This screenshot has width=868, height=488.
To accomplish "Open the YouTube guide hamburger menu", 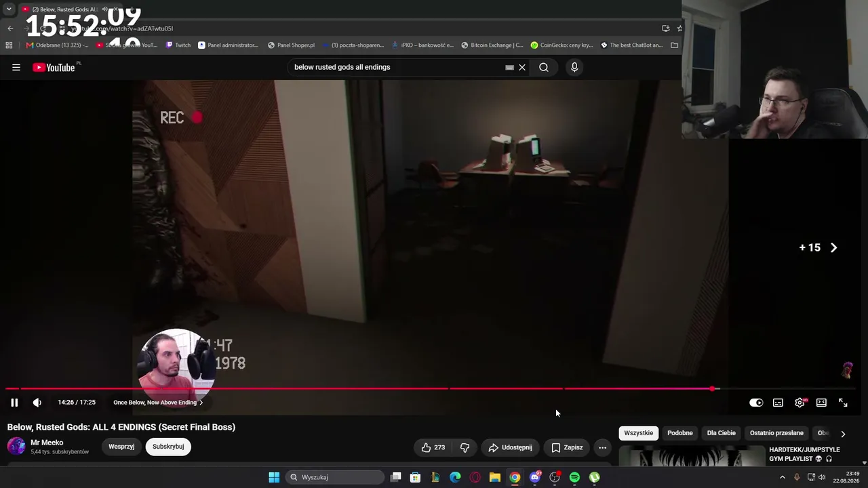I will (x=16, y=67).
